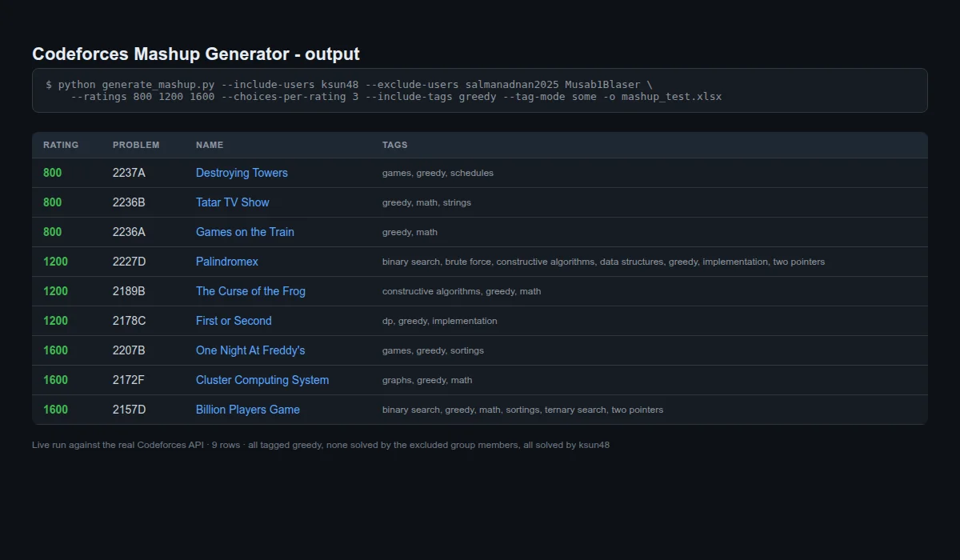Click the TAGS column header

tap(395, 145)
